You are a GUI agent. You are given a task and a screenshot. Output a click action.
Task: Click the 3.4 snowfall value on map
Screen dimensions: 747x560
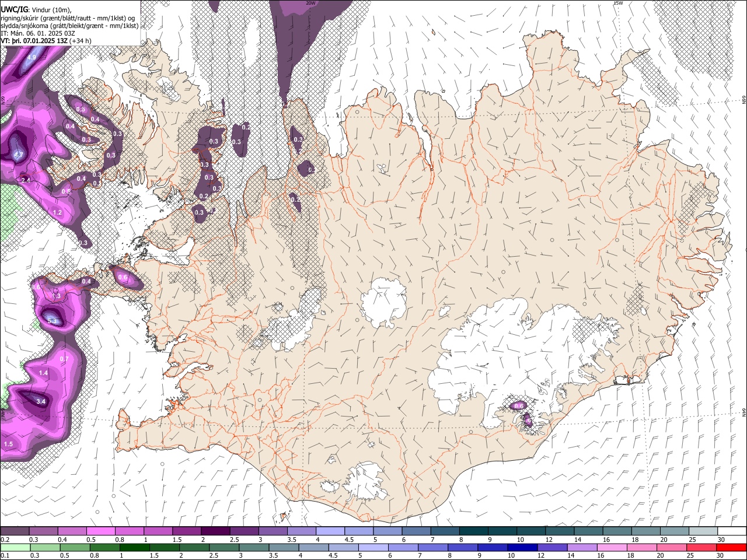[41, 401]
